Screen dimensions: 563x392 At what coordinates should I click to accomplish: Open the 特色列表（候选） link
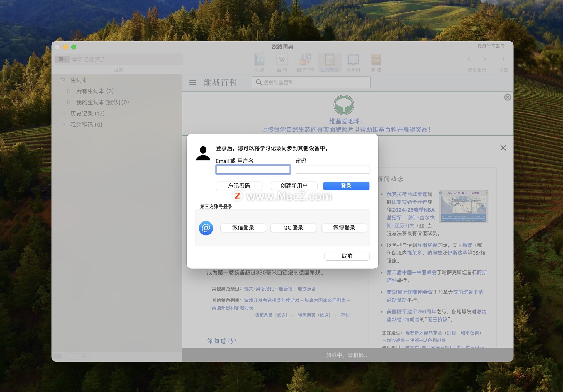(x=314, y=315)
